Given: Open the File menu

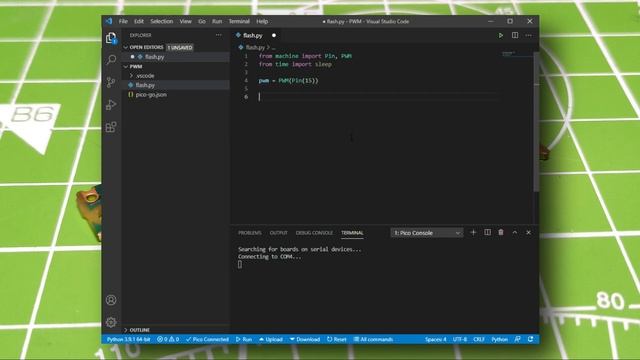Looking at the screenshot, I should [x=123, y=21].
